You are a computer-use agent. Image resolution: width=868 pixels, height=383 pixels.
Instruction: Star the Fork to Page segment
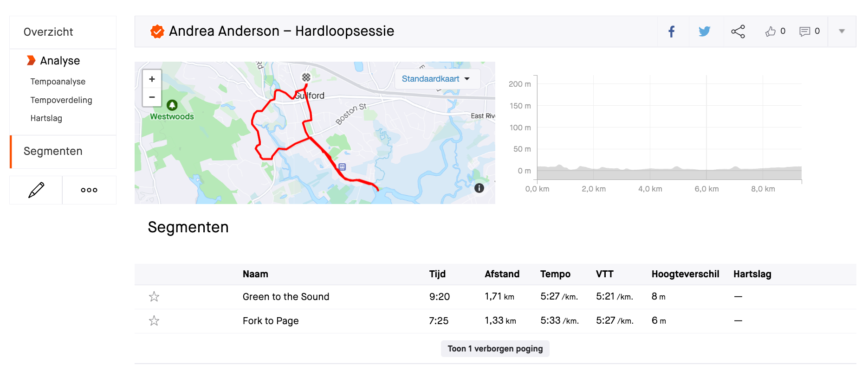(154, 321)
